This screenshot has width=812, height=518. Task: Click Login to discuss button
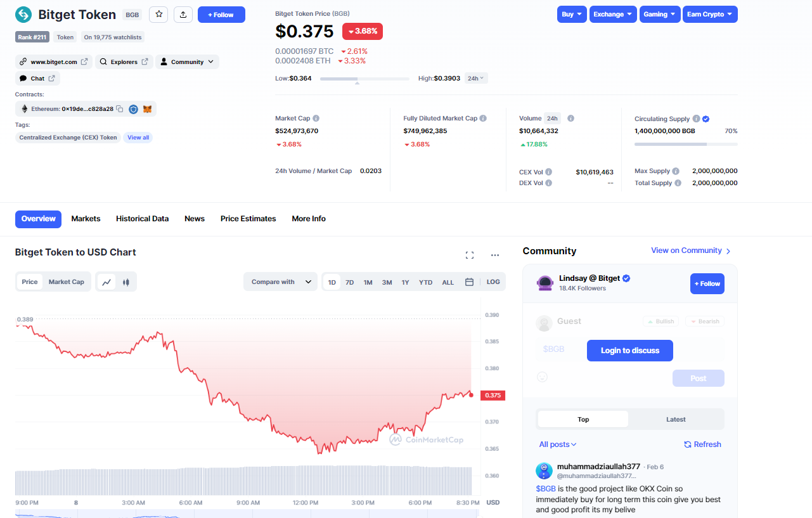coord(629,351)
